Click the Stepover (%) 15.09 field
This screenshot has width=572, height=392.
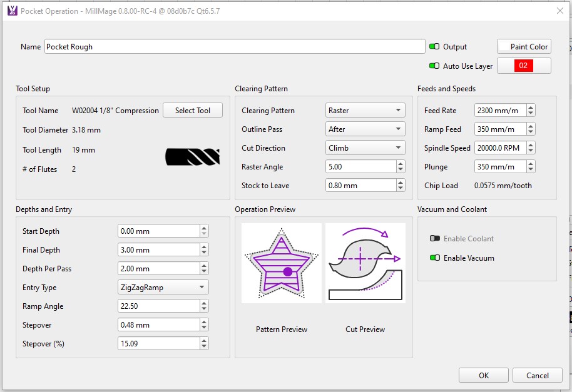(159, 343)
